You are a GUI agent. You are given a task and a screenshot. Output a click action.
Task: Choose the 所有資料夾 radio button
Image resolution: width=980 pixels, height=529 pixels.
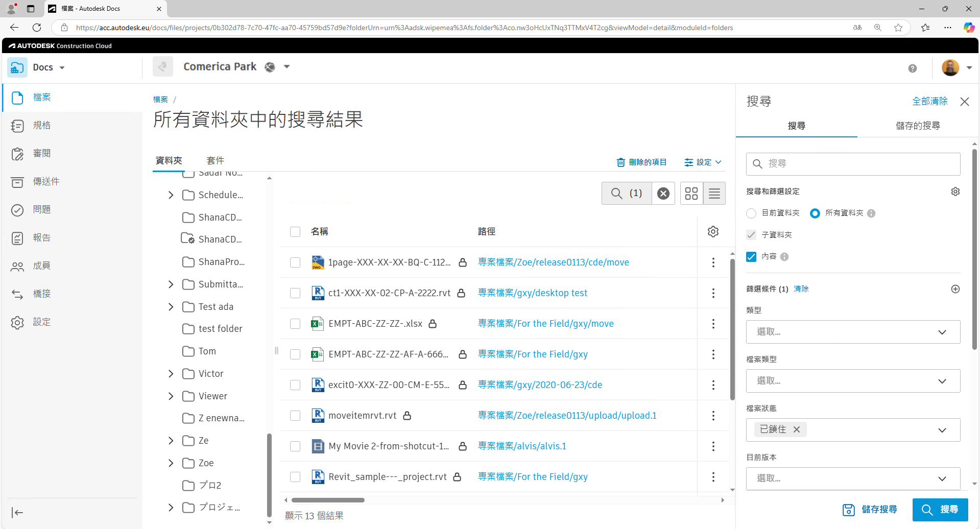tap(815, 213)
